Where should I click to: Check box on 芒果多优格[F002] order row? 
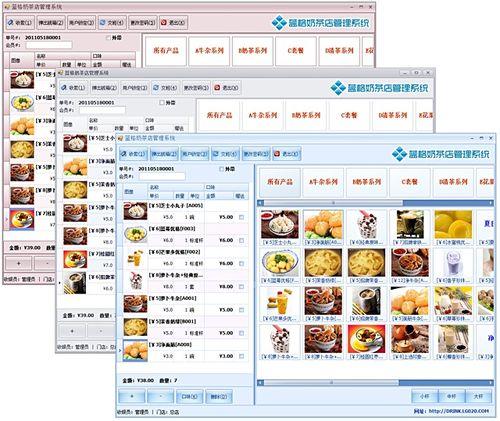coord(241,264)
